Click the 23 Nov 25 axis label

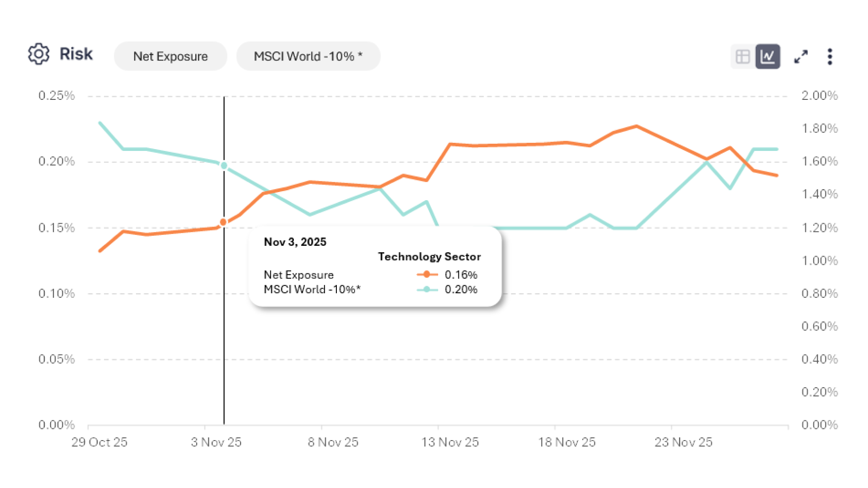(x=683, y=442)
